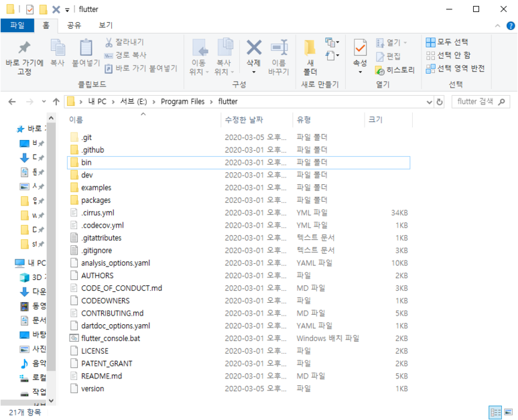The height and width of the screenshot is (420, 518).
Task: Click the Help question mark icon
Action: coord(511,25)
